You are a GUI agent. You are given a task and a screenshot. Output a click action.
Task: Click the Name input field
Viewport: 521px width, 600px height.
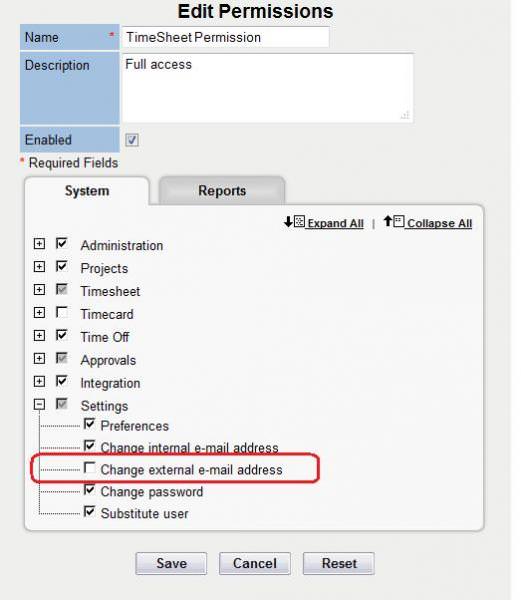(x=225, y=37)
